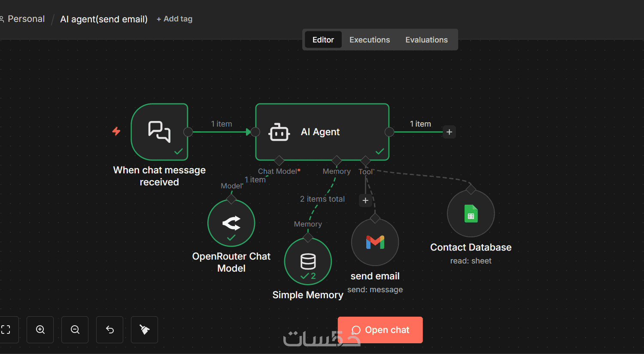
Task: Zoom out of the canvas
Action: click(75, 330)
